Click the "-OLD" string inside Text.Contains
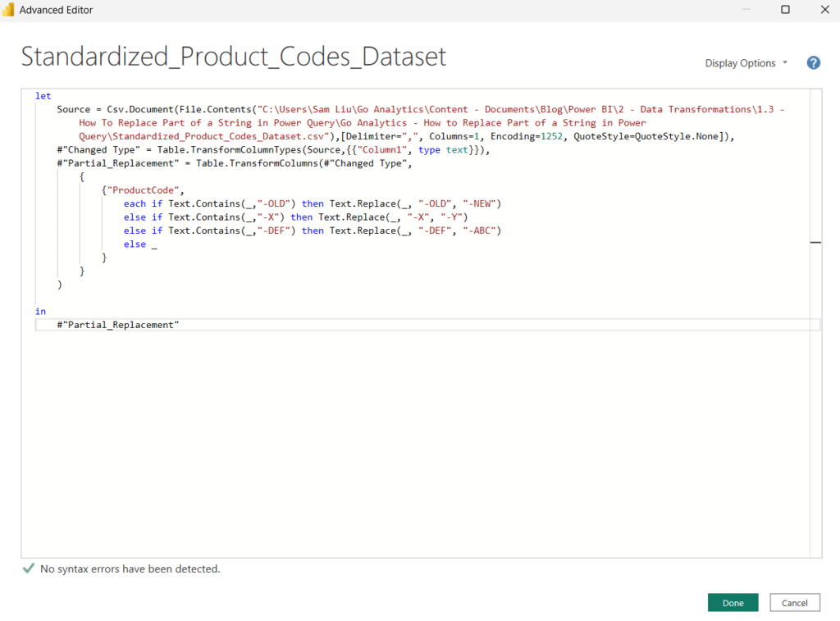This screenshot has height=621, width=840. tap(274, 203)
